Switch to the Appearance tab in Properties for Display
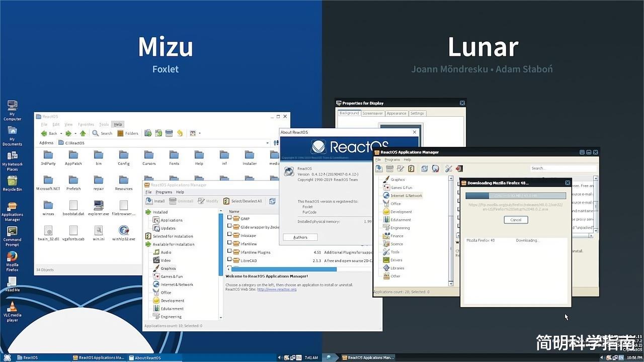644x362 pixels. point(396,113)
